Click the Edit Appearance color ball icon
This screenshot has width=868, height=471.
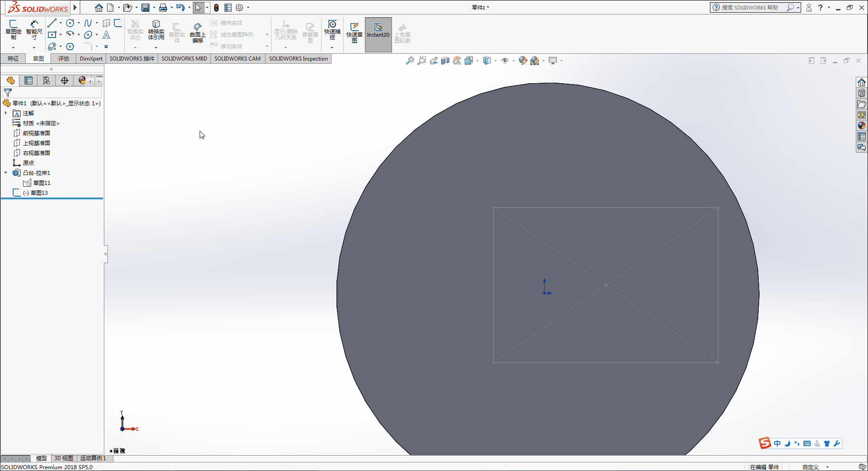pyautogui.click(x=523, y=61)
